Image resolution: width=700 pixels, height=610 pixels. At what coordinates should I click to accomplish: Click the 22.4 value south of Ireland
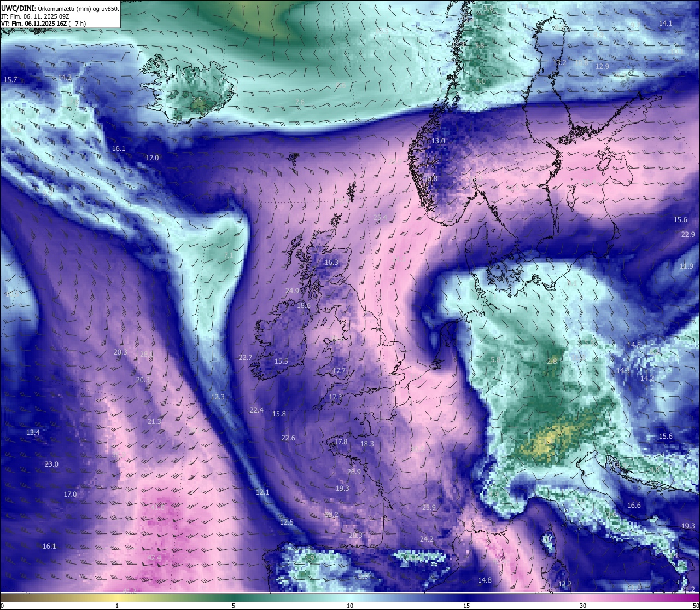coord(256,410)
